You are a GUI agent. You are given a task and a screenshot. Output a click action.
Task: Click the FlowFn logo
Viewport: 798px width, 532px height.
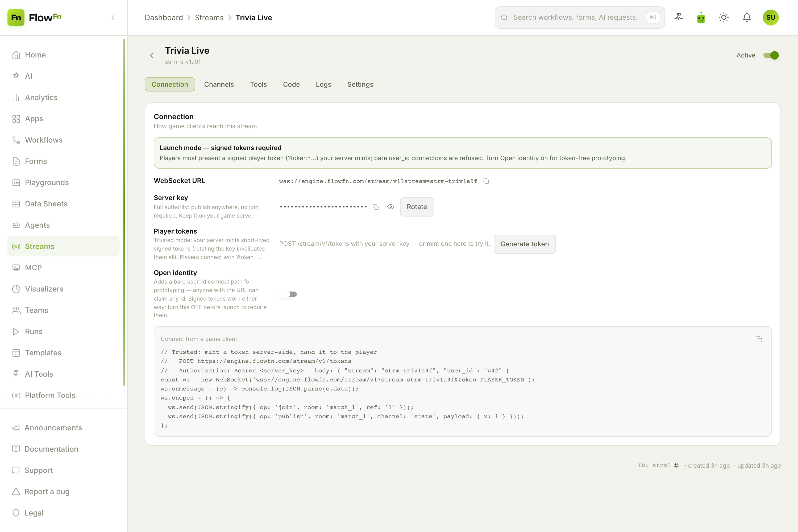point(34,17)
